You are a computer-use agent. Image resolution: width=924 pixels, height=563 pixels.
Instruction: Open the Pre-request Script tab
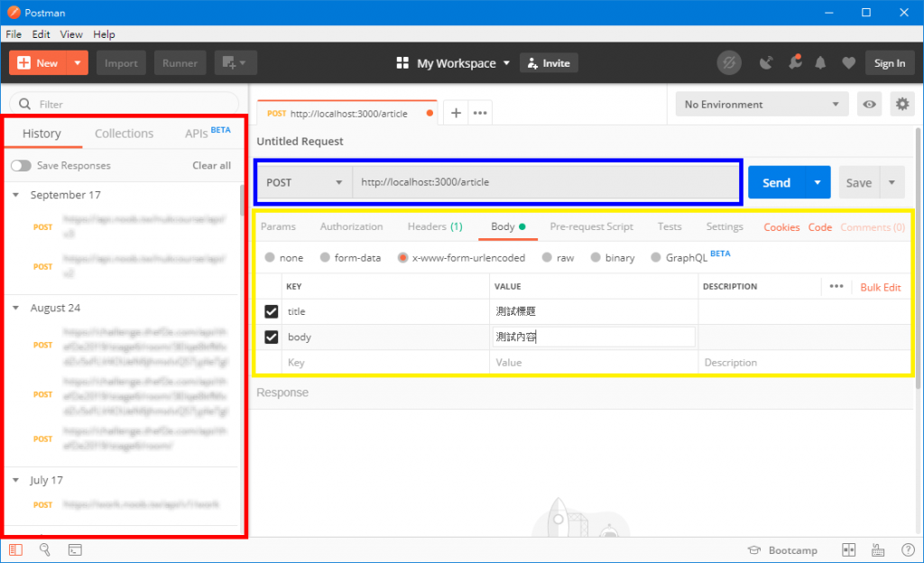[x=591, y=226]
